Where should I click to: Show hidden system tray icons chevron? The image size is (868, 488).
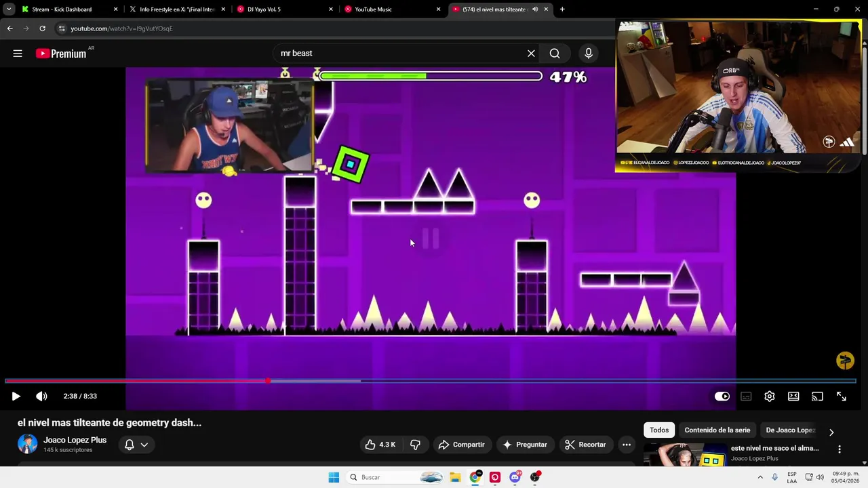pyautogui.click(x=760, y=477)
